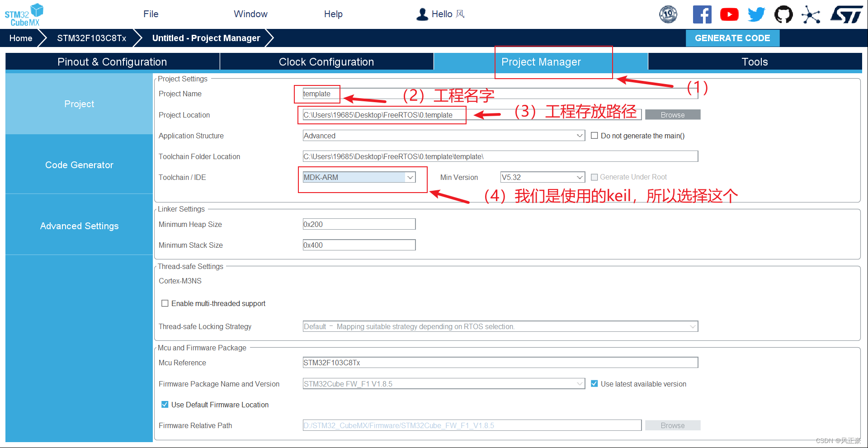Select the STM32F103C8Tx breadcrumb

[x=91, y=38]
